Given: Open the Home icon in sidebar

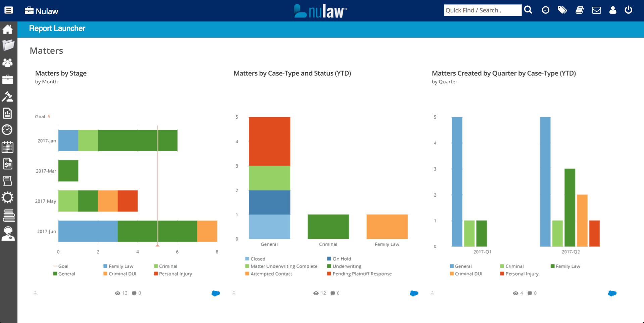Looking at the screenshot, I should tap(8, 29).
